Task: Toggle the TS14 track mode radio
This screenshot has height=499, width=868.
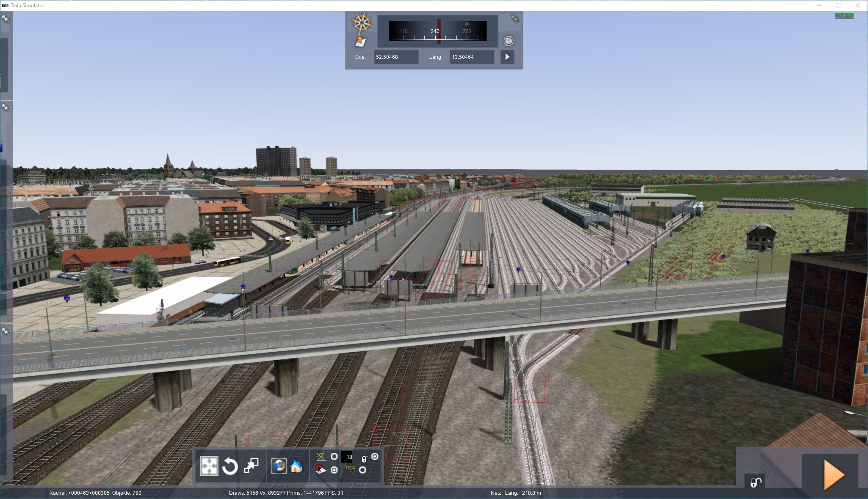Action: click(362, 470)
